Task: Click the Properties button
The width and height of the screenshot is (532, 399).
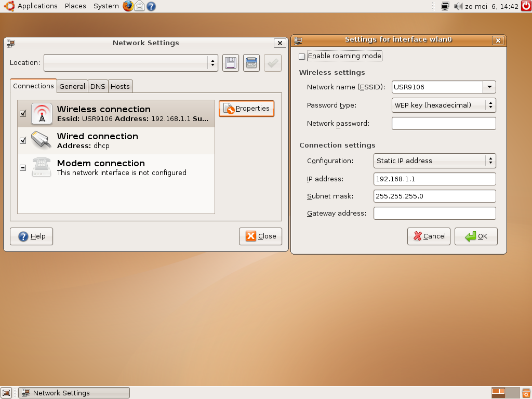Action: [246, 109]
